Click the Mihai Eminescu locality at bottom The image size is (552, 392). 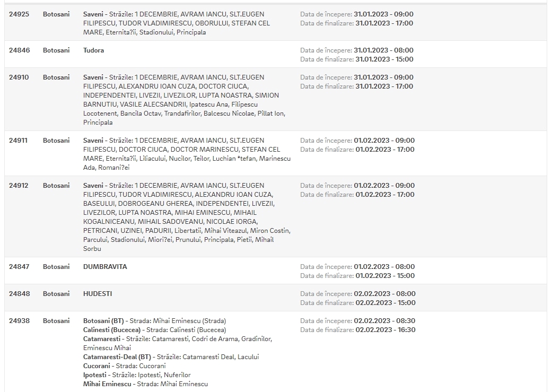pos(107,384)
